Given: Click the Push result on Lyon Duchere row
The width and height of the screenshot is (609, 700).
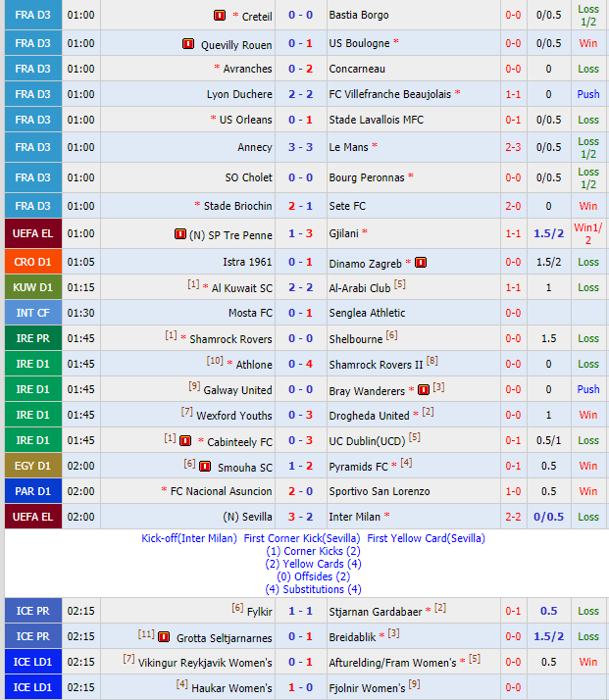Looking at the screenshot, I should tap(588, 94).
